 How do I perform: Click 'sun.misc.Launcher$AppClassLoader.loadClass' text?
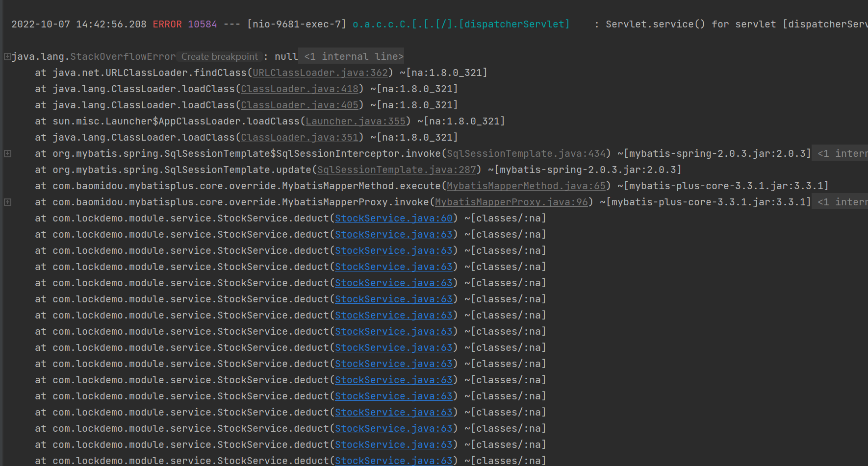[176, 122]
